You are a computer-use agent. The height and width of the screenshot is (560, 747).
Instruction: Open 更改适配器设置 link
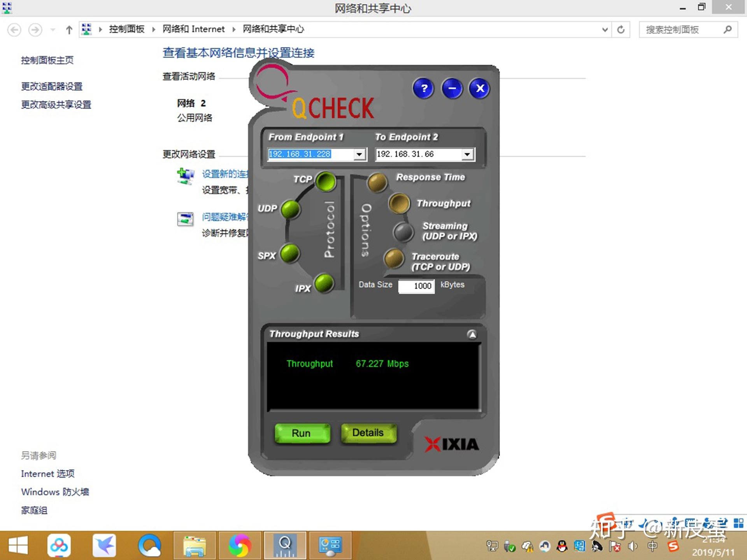(x=52, y=86)
